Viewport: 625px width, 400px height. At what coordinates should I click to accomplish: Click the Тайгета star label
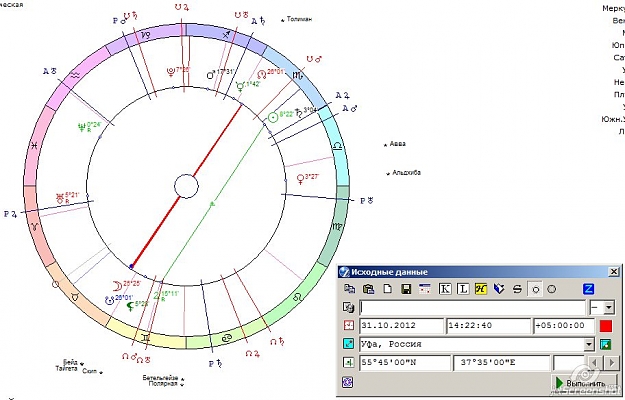point(66,369)
